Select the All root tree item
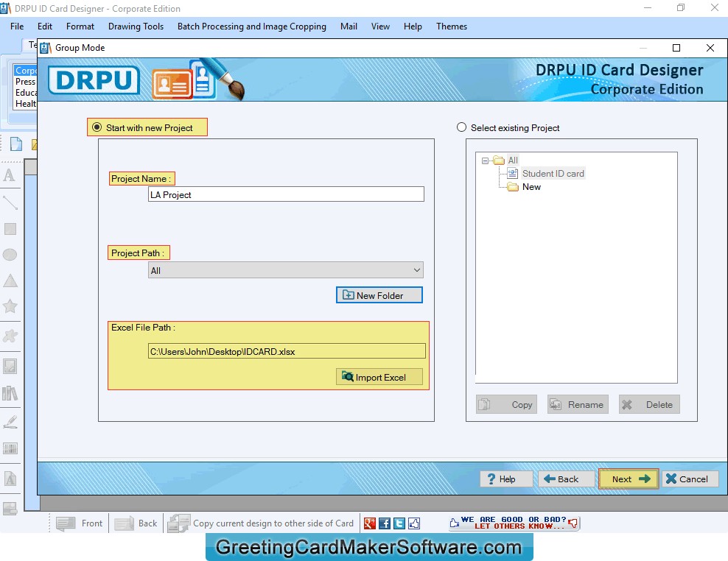This screenshot has height=561, width=728. coord(513,160)
